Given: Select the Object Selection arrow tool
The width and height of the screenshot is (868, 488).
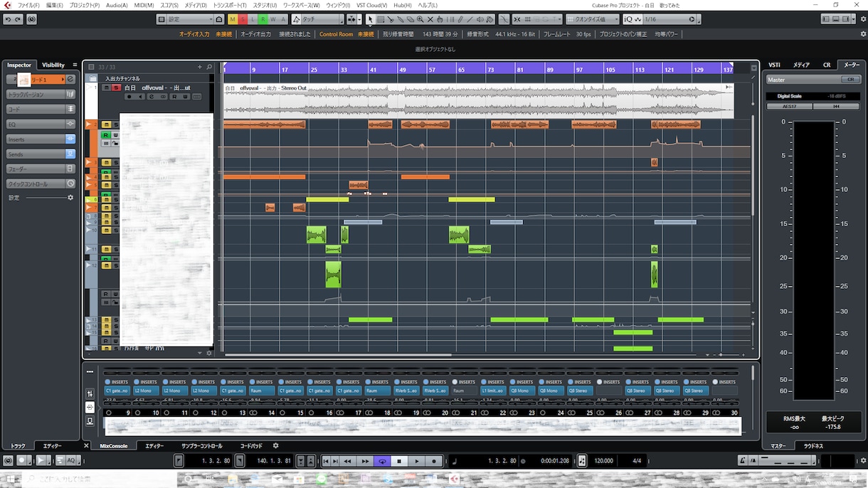Looking at the screenshot, I should click(370, 19).
